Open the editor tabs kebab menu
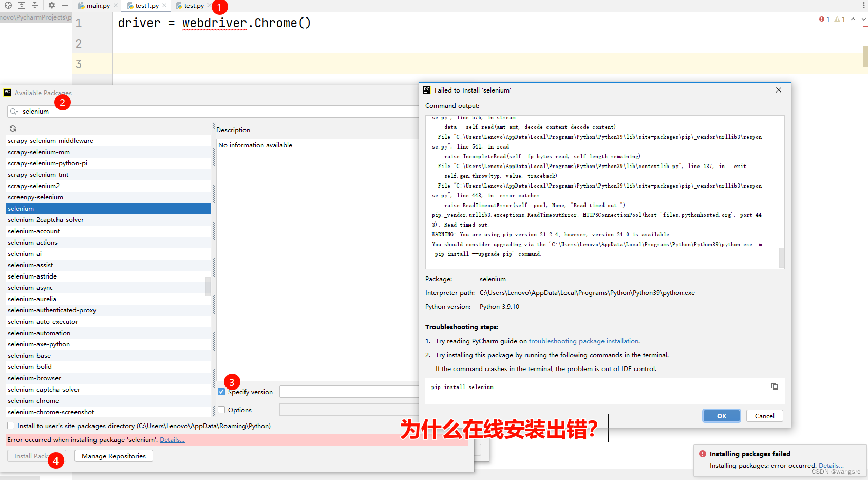Viewport: 868px width, 480px height. (863, 5)
